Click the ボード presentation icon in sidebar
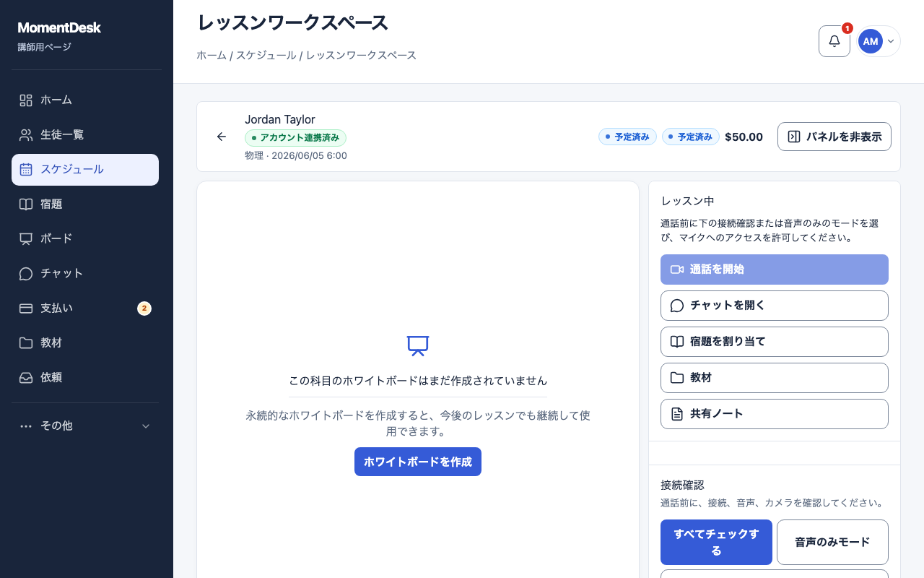The width and height of the screenshot is (924, 578). [x=26, y=239]
